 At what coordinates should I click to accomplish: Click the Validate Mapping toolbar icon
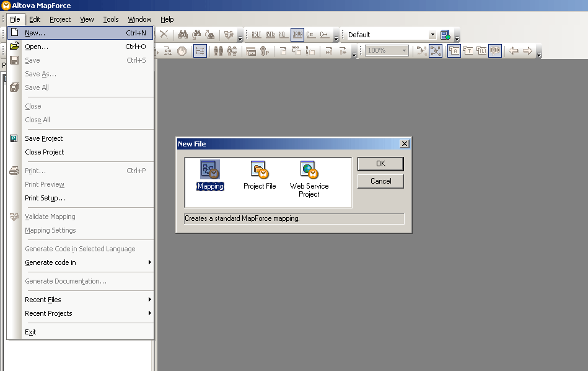229,35
